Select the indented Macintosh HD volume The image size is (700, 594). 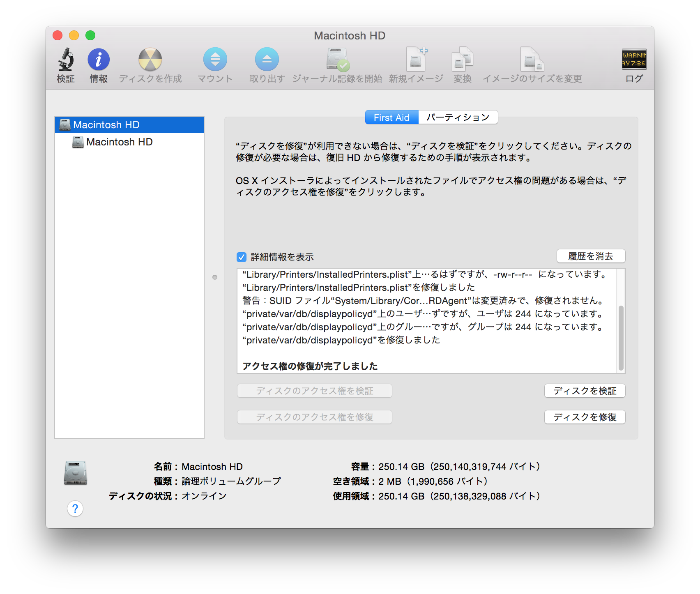(x=129, y=142)
